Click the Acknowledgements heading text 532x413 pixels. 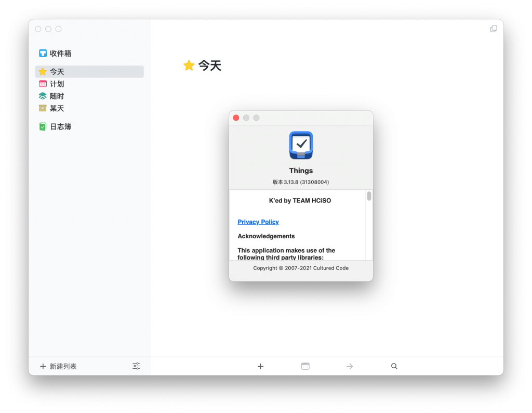[266, 236]
